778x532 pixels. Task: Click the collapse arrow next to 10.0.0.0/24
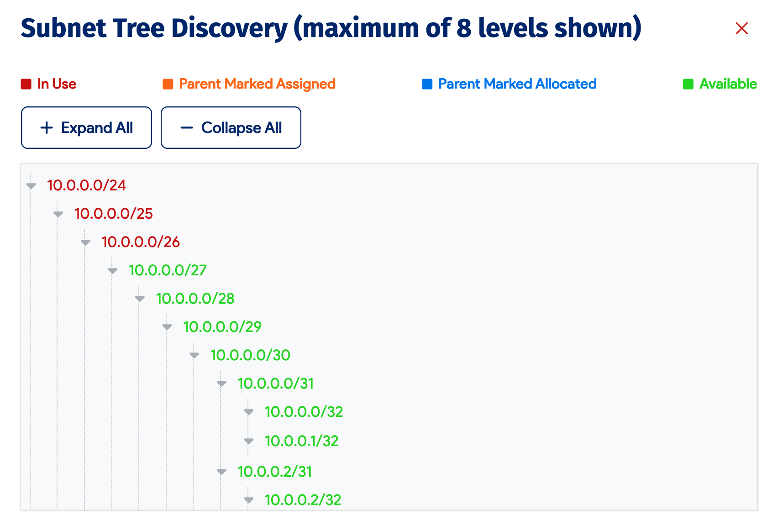(31, 186)
